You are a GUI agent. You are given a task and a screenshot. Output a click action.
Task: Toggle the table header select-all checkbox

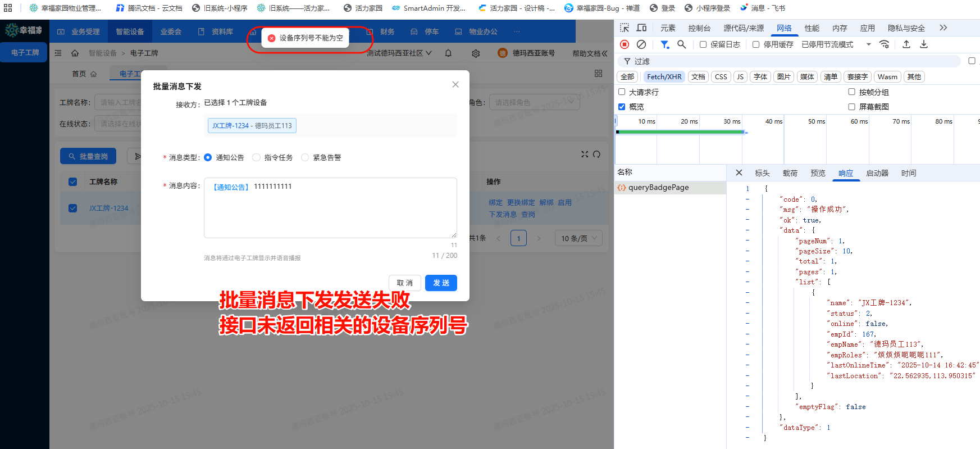click(x=72, y=182)
